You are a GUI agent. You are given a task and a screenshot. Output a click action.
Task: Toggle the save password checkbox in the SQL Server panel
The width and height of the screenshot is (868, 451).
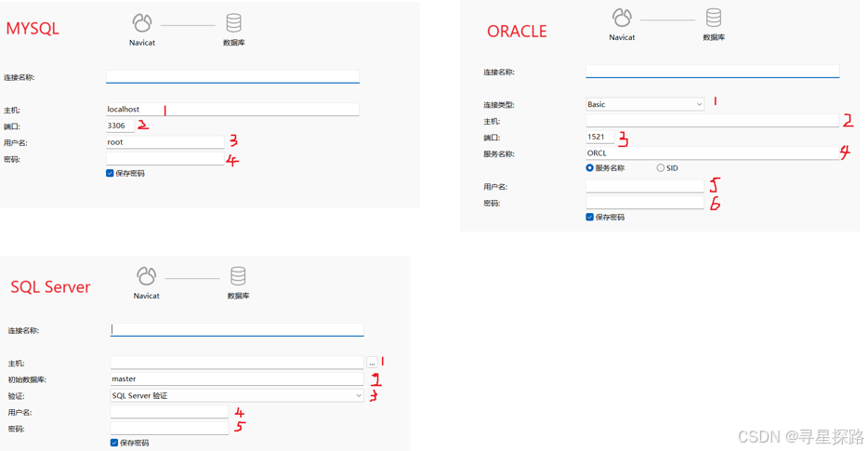114,443
